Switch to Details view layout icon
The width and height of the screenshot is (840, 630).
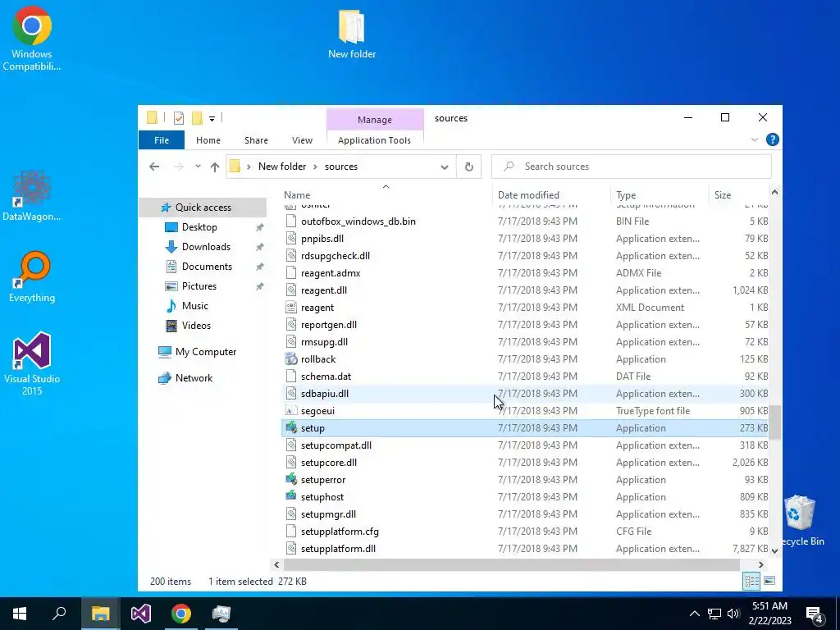point(751,581)
